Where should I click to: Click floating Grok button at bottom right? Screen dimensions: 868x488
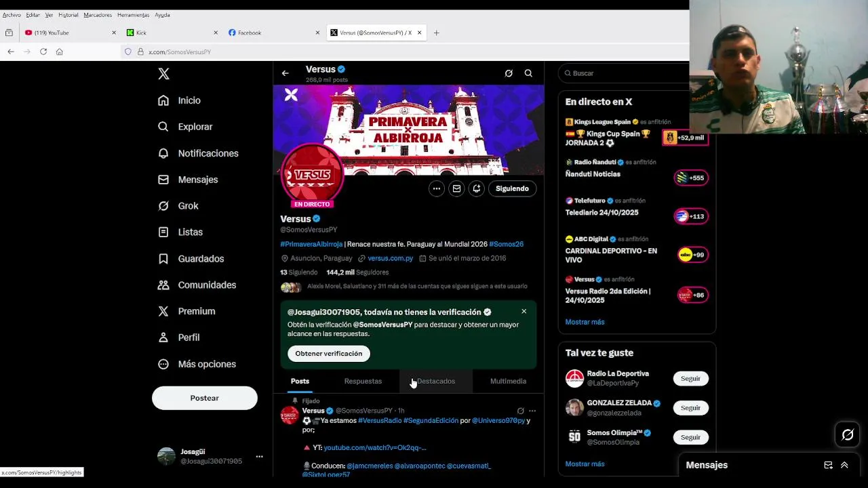tap(848, 434)
